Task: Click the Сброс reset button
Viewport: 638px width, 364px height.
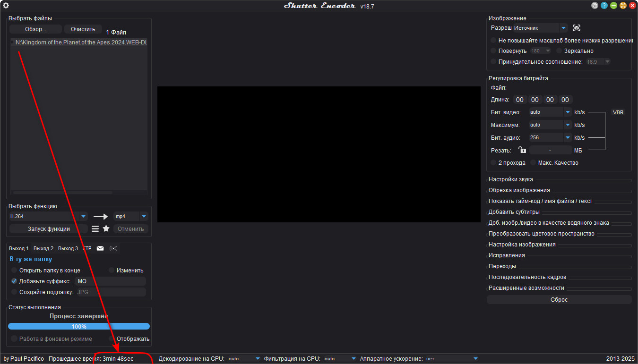Action: (559, 300)
